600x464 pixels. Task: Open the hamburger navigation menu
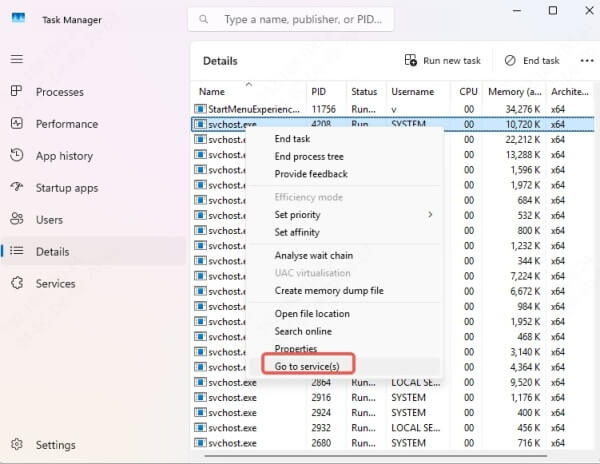tap(16, 59)
